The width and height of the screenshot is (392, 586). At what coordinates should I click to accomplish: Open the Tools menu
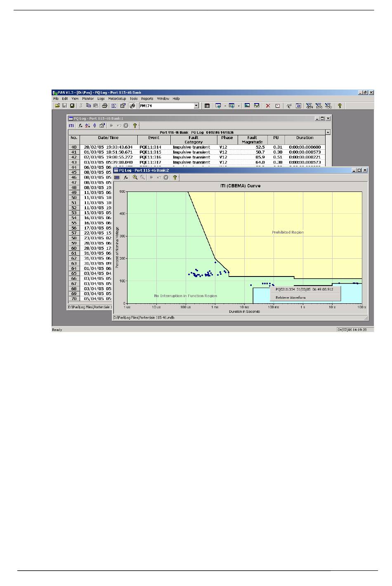(134, 99)
